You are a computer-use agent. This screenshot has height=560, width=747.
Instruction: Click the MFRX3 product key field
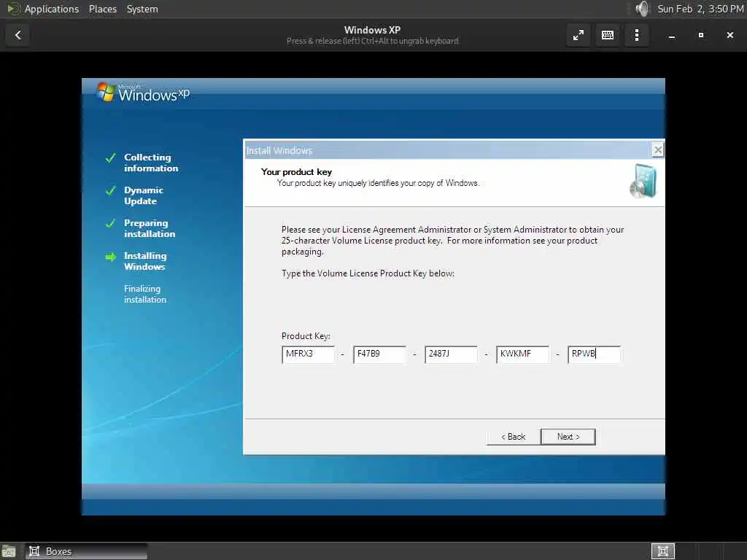(308, 354)
